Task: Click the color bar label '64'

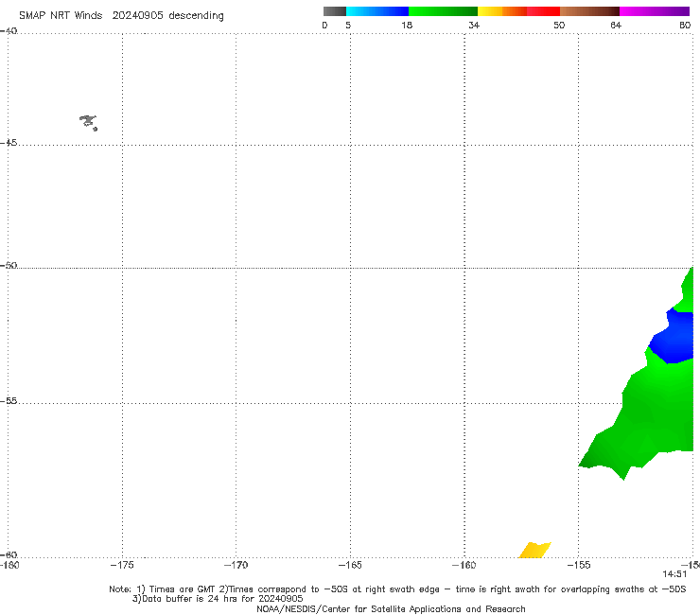Action: click(616, 25)
